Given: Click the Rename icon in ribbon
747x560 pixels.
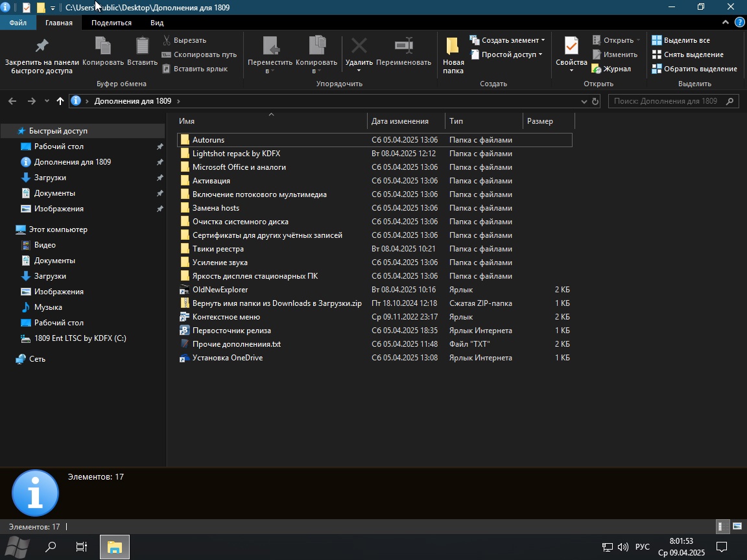Looking at the screenshot, I should [403, 47].
